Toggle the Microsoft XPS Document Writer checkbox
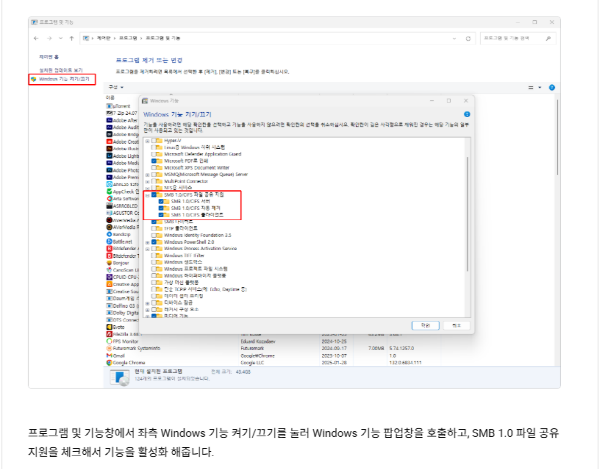The width and height of the screenshot is (600, 469). 154,168
